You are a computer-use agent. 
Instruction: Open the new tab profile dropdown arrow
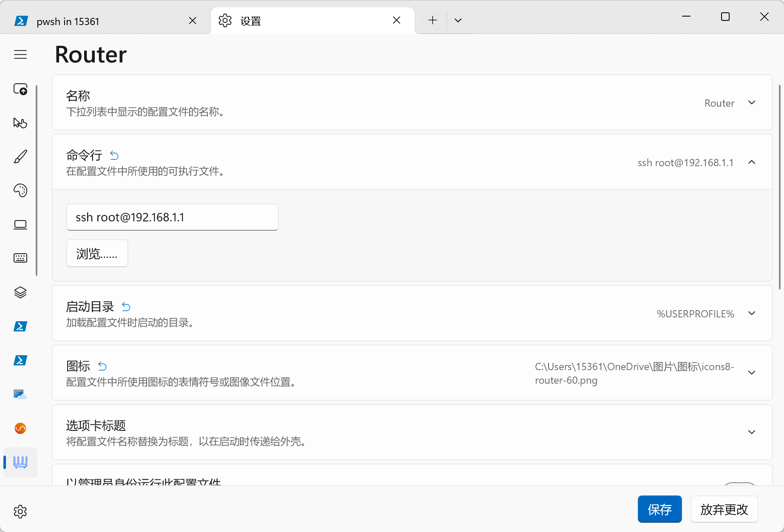click(x=458, y=20)
